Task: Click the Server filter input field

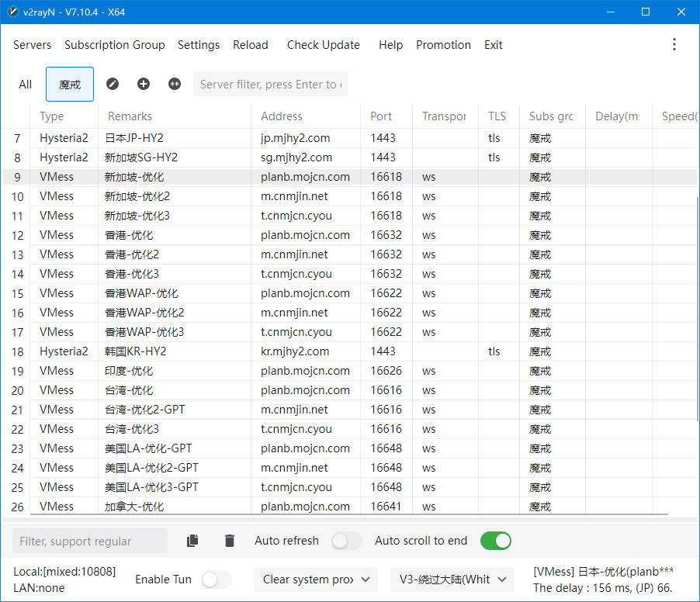Action: coord(270,85)
